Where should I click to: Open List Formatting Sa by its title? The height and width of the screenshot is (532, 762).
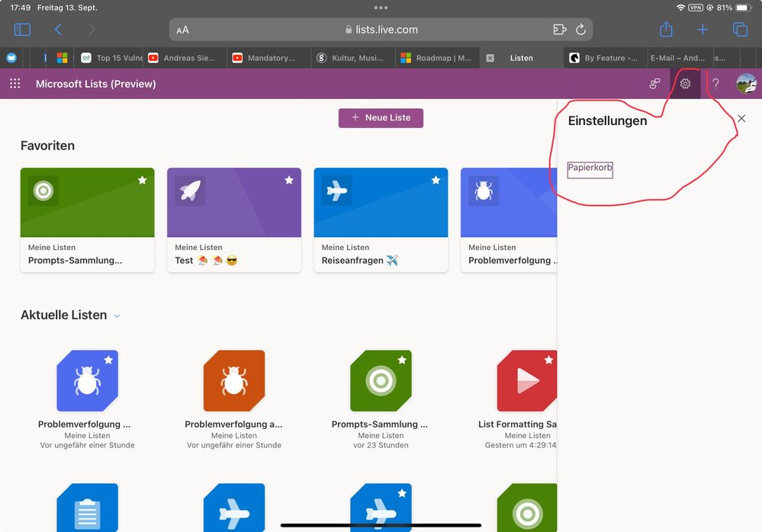pos(518,425)
